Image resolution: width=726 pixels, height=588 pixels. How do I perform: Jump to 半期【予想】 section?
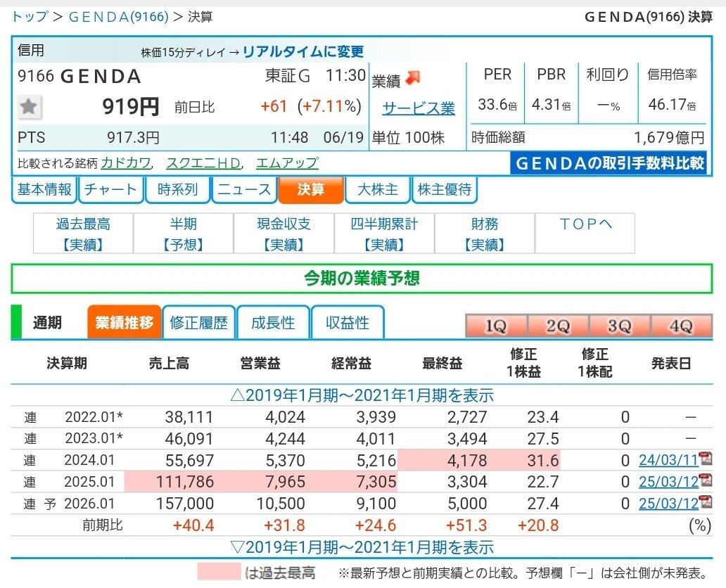(184, 234)
